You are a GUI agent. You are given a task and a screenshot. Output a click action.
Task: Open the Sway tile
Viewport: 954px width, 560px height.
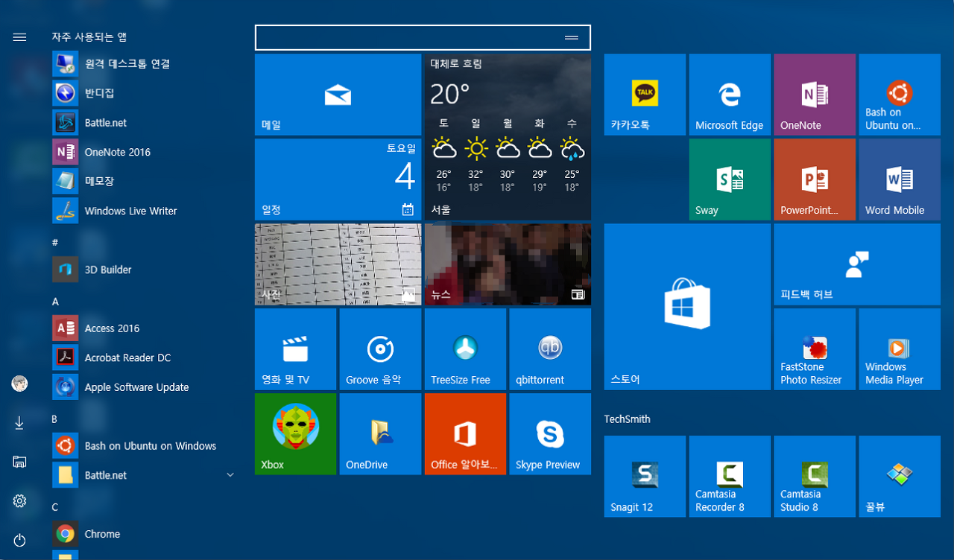pyautogui.click(x=730, y=179)
